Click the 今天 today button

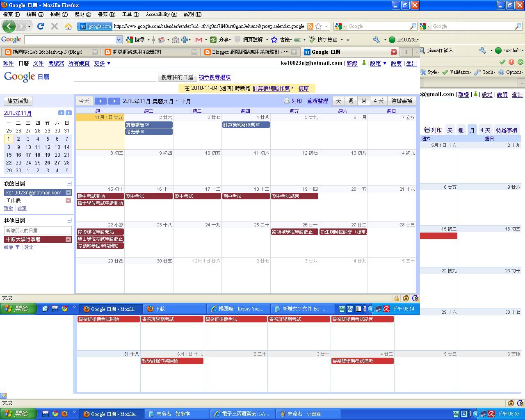click(84, 101)
